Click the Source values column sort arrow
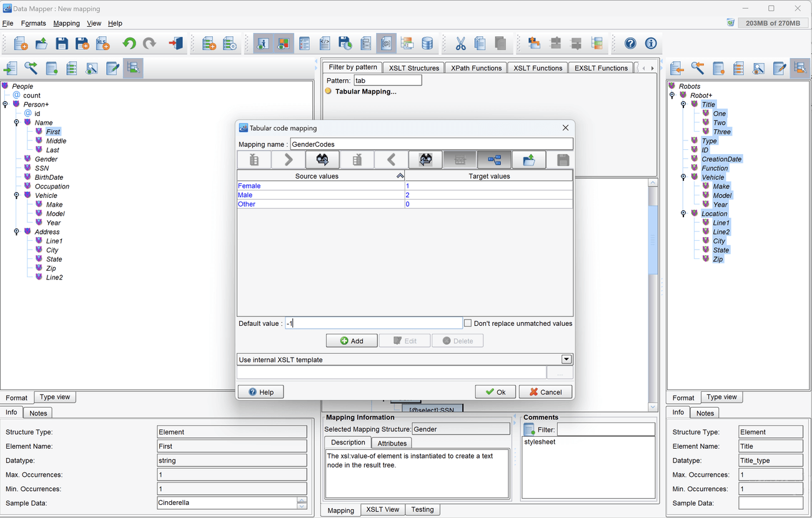Image resolution: width=812 pixels, height=518 pixels. click(400, 177)
